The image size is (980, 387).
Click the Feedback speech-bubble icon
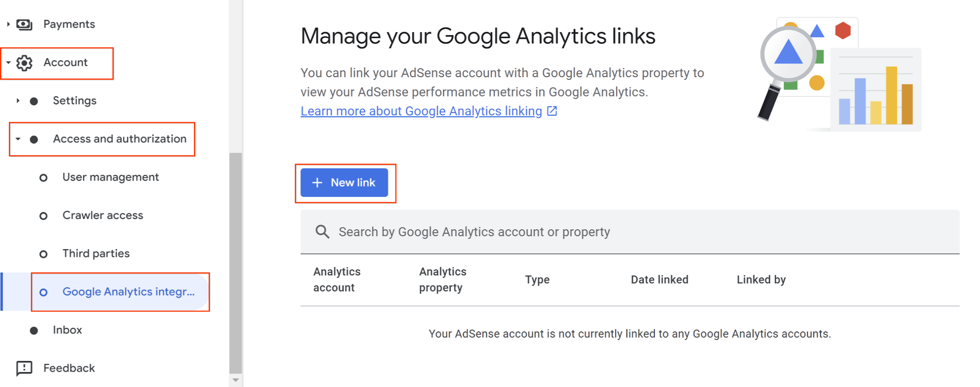tap(24, 368)
